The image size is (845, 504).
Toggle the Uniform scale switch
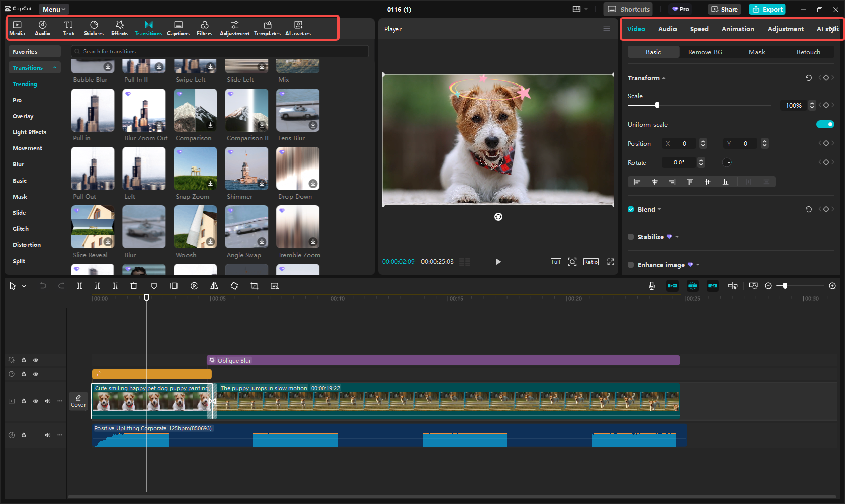[825, 124]
